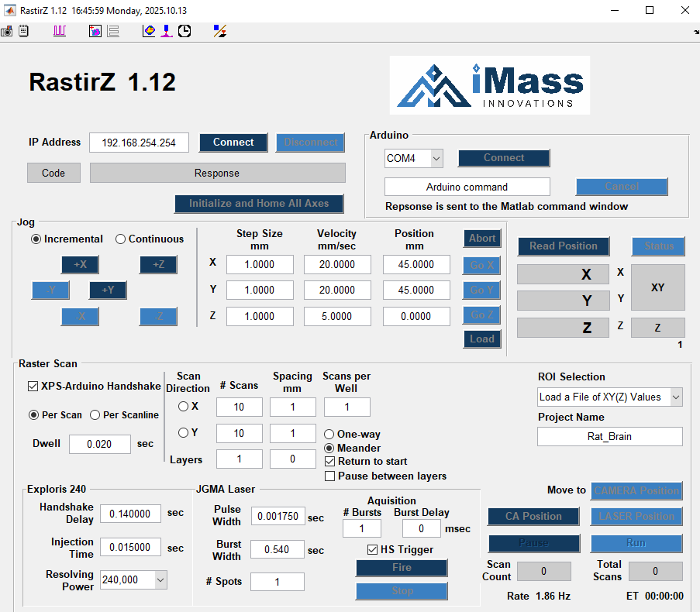Click the camera snapshot toolbar icon
The image size is (700, 612).
[x=7, y=31]
